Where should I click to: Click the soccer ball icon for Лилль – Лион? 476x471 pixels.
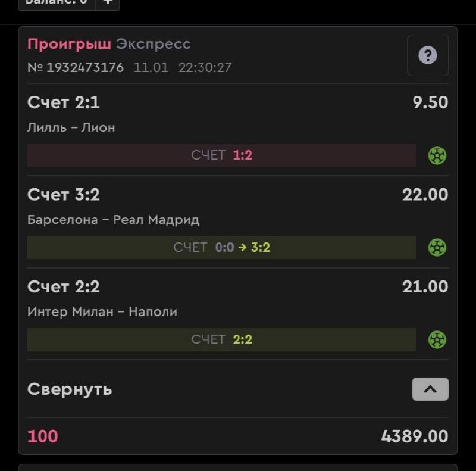coord(437,155)
